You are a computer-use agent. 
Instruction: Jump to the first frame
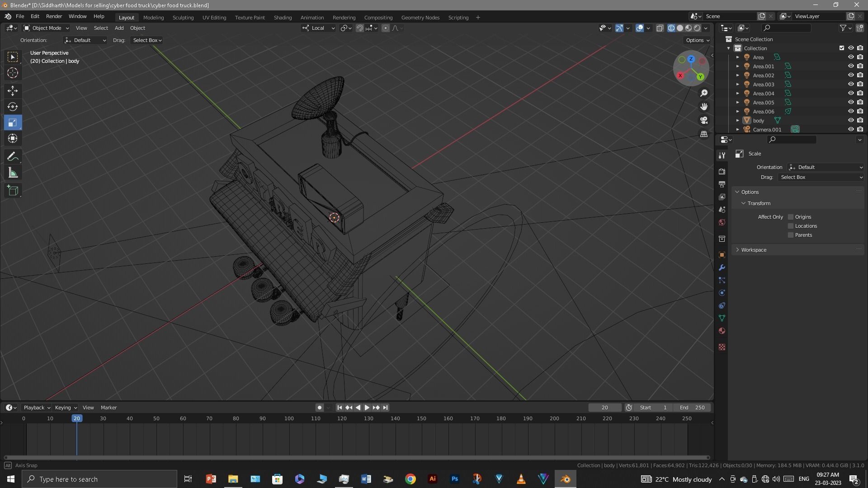pos(340,408)
